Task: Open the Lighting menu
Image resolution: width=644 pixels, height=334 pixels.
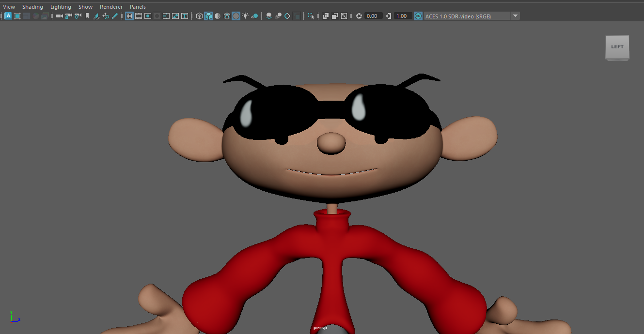Action: tap(61, 7)
